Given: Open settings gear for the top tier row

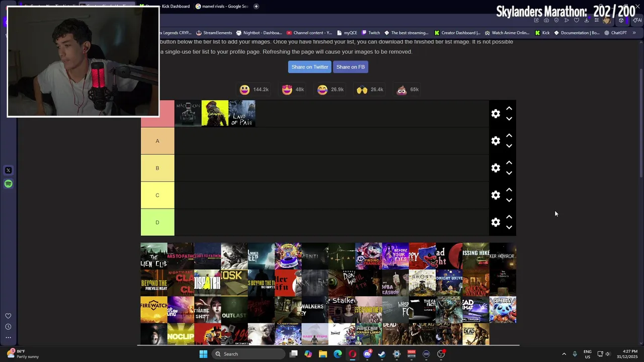Looking at the screenshot, I should tap(496, 114).
